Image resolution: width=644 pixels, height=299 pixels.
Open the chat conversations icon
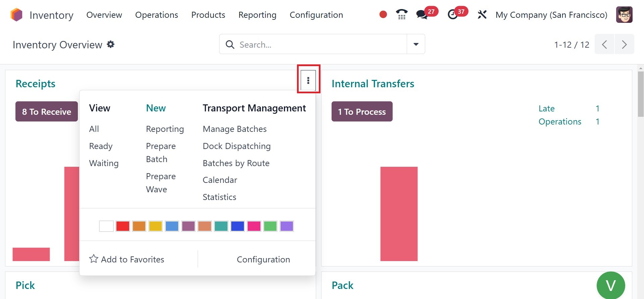pyautogui.click(x=422, y=15)
